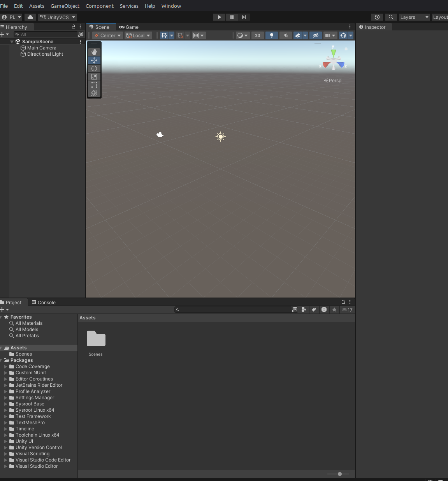Select the Rotate tool
Screen dimensions: 448x481
tap(94, 69)
